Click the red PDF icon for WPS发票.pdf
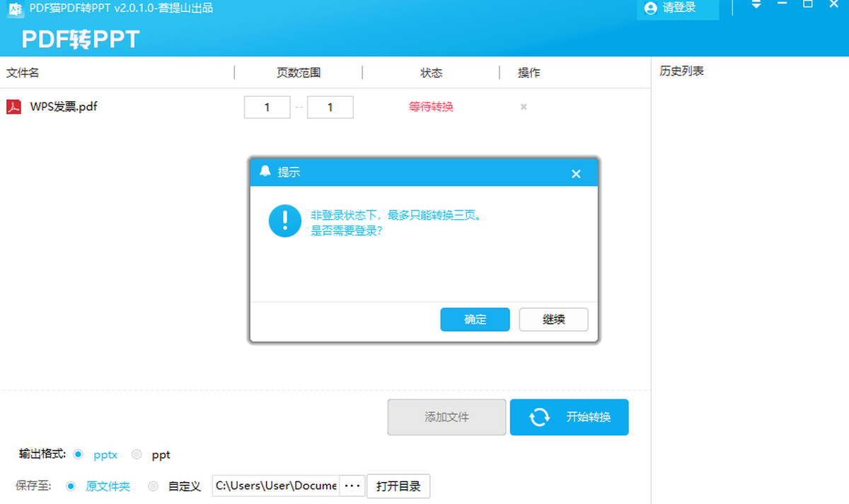 [x=14, y=107]
